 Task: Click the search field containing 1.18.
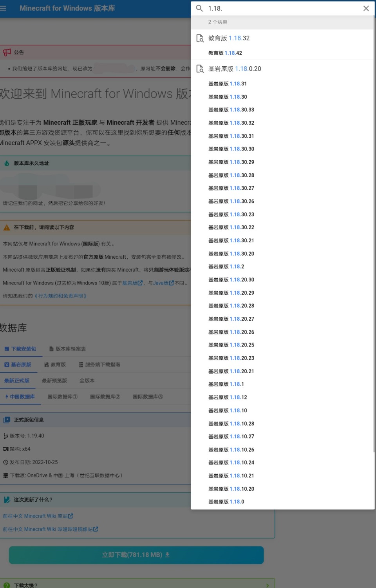283,8
